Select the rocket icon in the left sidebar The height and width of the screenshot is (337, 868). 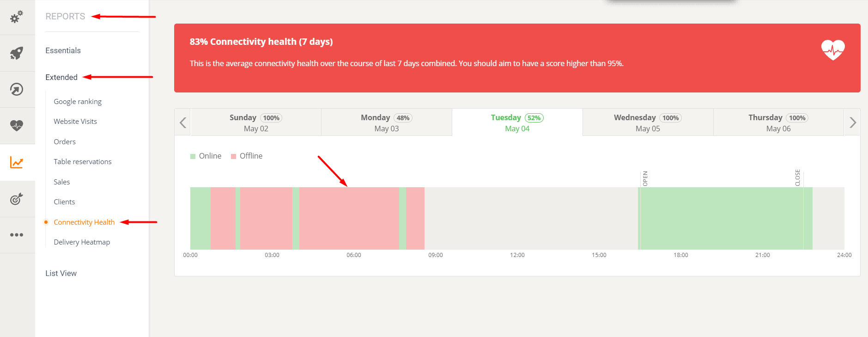click(x=17, y=53)
